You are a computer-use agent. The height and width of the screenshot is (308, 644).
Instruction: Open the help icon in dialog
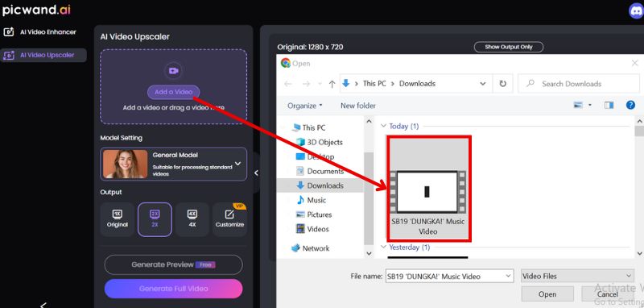coord(630,105)
